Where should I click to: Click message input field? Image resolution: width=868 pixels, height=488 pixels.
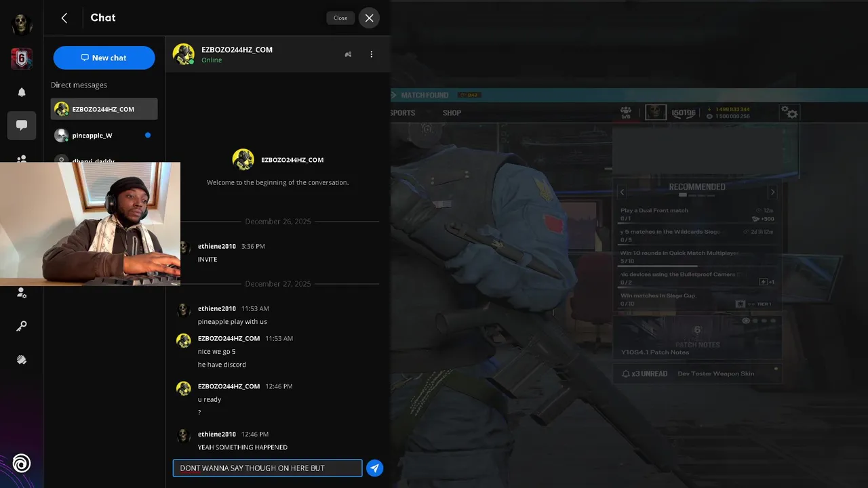pyautogui.click(x=267, y=468)
